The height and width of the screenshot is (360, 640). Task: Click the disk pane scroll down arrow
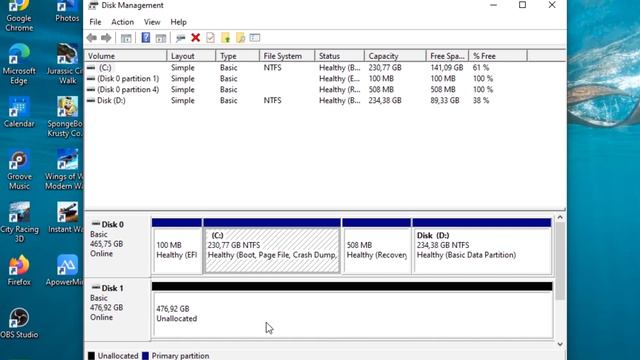560,344
